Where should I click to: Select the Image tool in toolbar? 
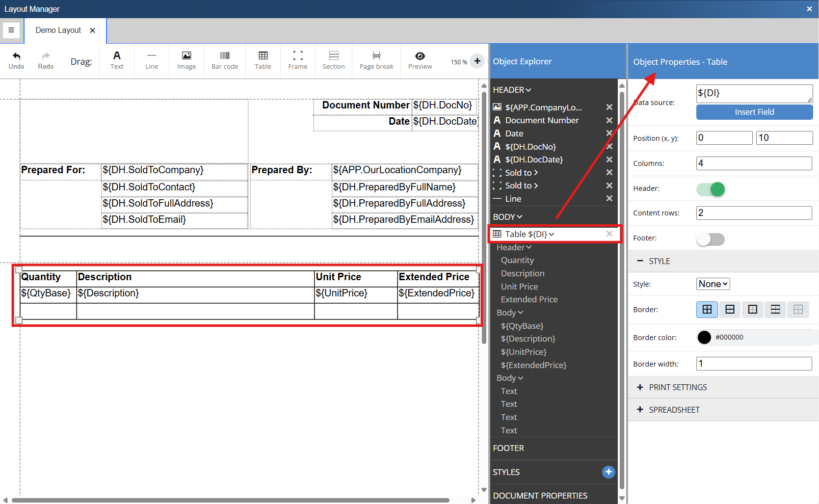pos(186,60)
